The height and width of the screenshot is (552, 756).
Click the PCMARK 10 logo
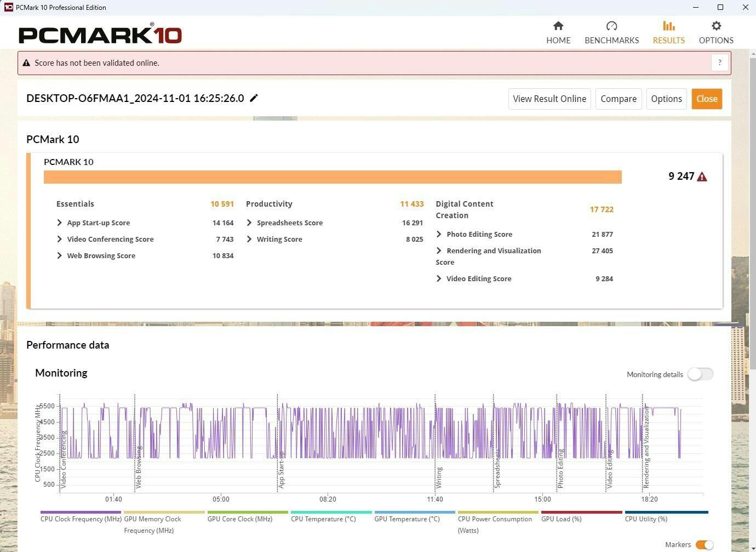pyautogui.click(x=100, y=33)
